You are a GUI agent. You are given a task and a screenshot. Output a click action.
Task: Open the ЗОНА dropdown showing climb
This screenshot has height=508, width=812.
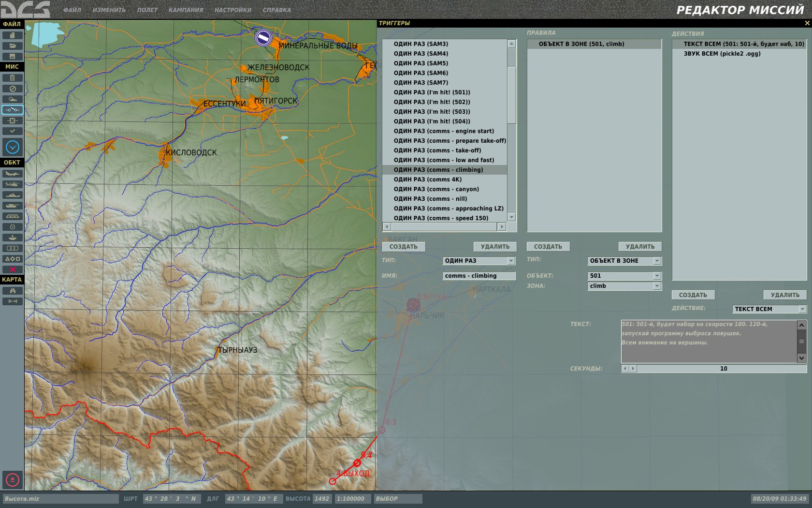[624, 286]
